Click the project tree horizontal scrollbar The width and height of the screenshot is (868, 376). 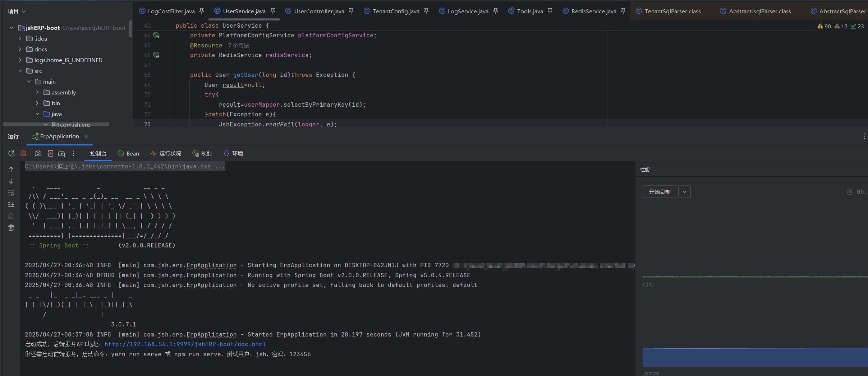point(56,124)
